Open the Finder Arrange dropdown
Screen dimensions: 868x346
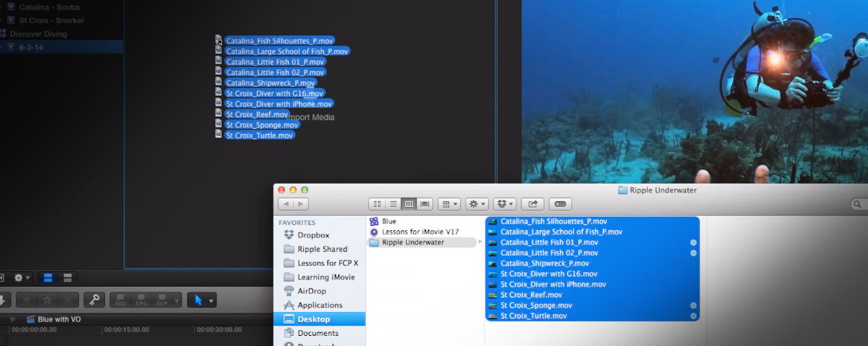pyautogui.click(x=449, y=204)
